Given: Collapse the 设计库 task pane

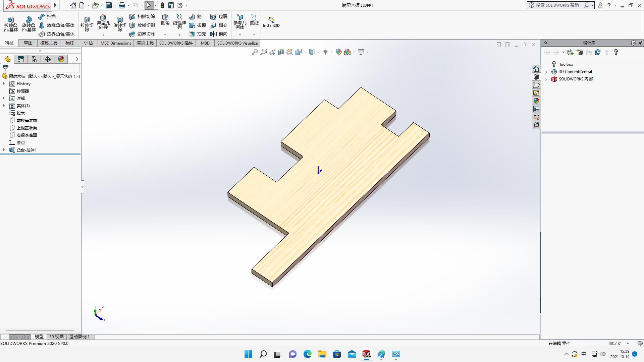Looking at the screenshot, I should click(x=546, y=43).
